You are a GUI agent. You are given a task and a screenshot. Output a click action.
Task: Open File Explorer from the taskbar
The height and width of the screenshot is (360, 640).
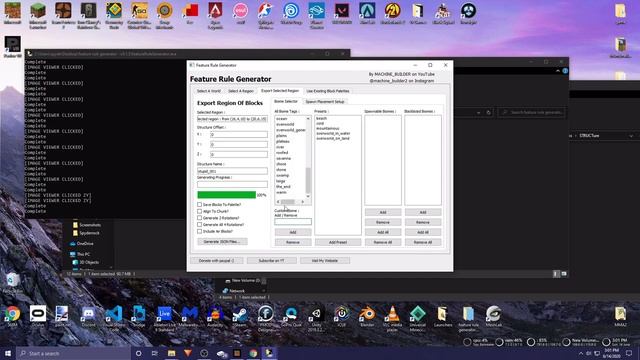click(171, 353)
